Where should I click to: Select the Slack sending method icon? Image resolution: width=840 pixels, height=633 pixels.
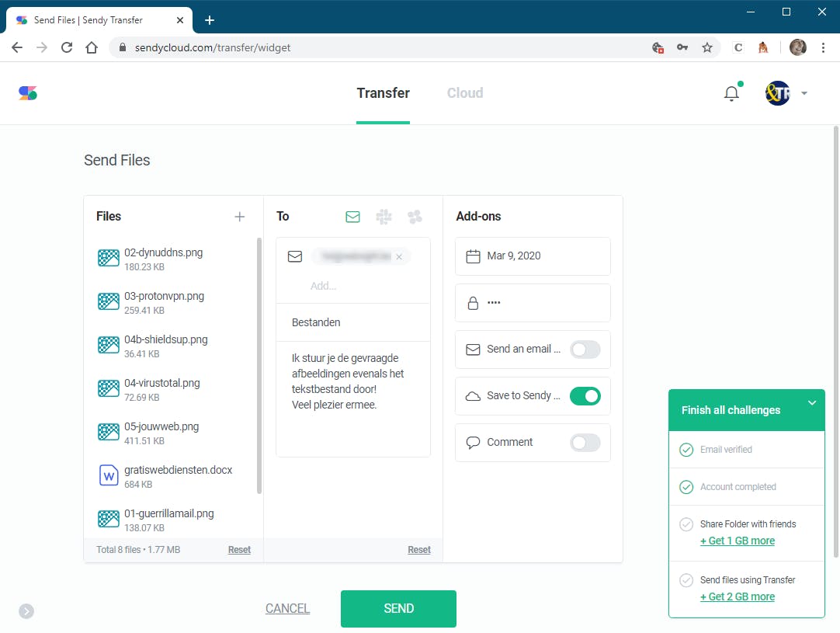pos(384,217)
